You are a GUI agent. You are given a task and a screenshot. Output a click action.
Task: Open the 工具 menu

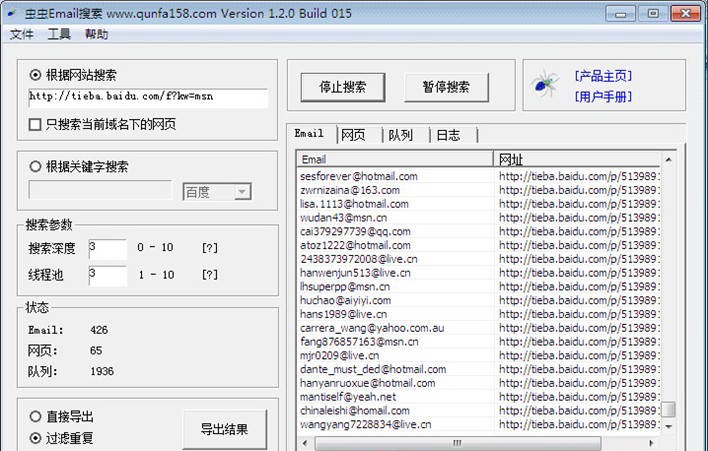pos(59,34)
